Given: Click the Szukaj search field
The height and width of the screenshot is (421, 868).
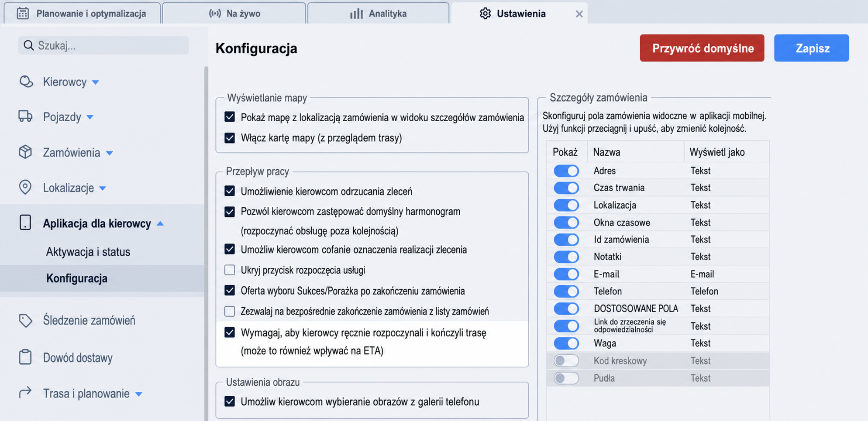Looking at the screenshot, I should pyautogui.click(x=103, y=45).
